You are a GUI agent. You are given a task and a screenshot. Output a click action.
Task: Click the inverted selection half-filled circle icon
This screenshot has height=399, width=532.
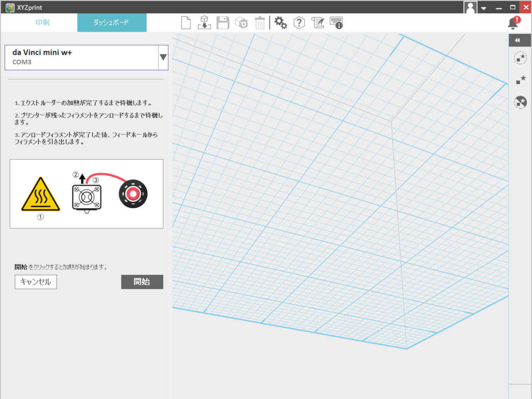[x=520, y=102]
